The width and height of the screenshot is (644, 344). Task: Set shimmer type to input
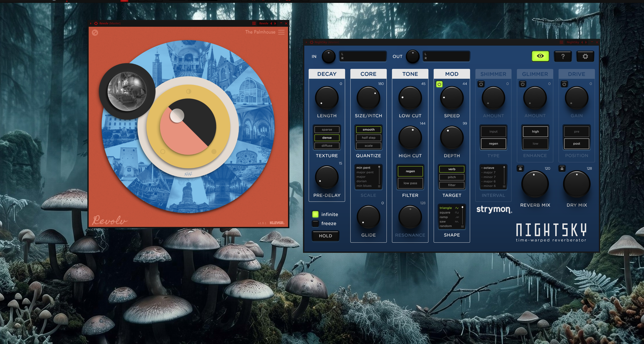[493, 132]
